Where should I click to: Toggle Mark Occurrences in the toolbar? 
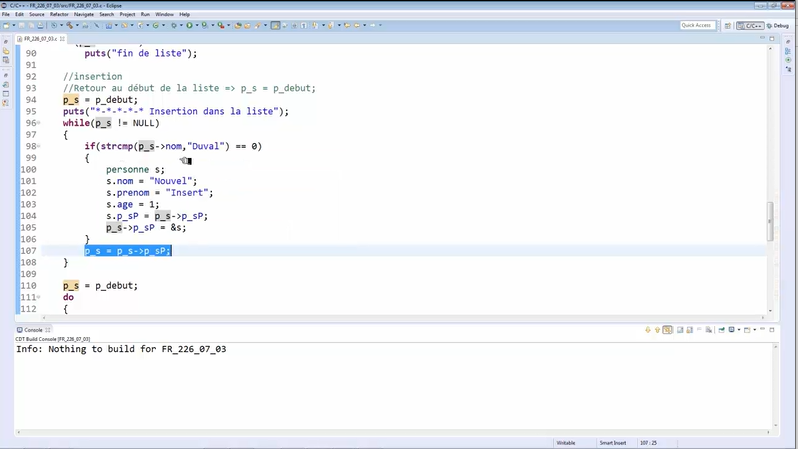(275, 26)
